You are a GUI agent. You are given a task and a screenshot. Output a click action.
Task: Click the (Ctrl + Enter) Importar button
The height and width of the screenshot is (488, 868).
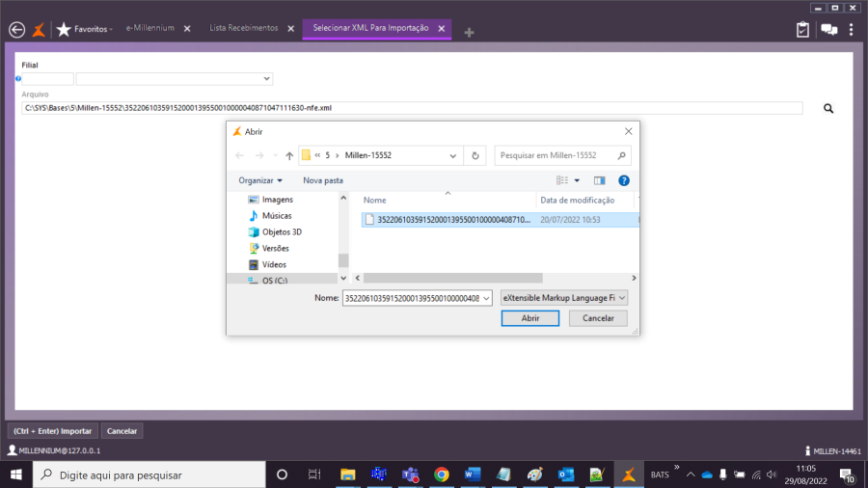[x=53, y=431]
